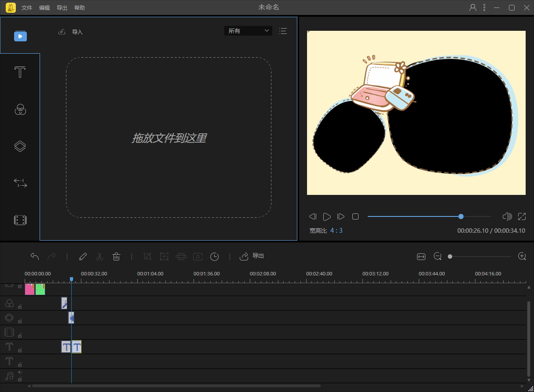The height and width of the screenshot is (392, 534).
Task: Toggle the lock on the top video track
Action: pyautogui.click(x=20, y=286)
